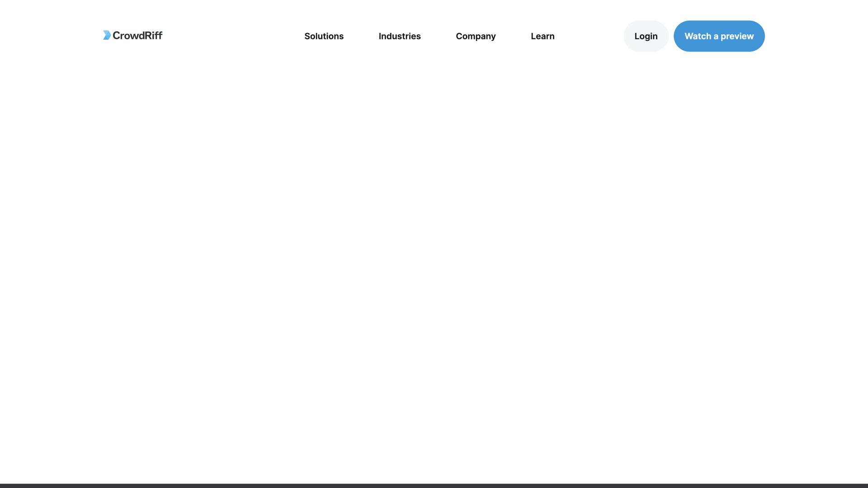Click the dark bar at page bottom
The image size is (868, 488).
(434, 486)
